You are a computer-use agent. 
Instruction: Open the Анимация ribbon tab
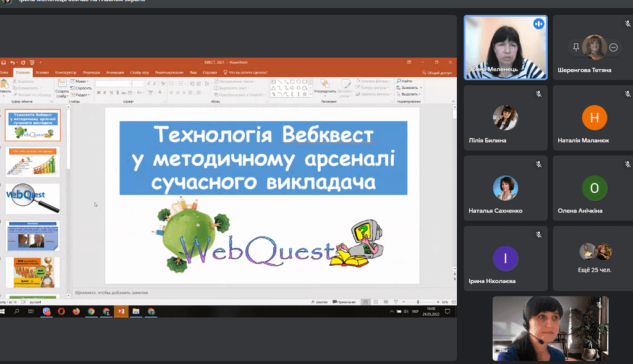[115, 73]
